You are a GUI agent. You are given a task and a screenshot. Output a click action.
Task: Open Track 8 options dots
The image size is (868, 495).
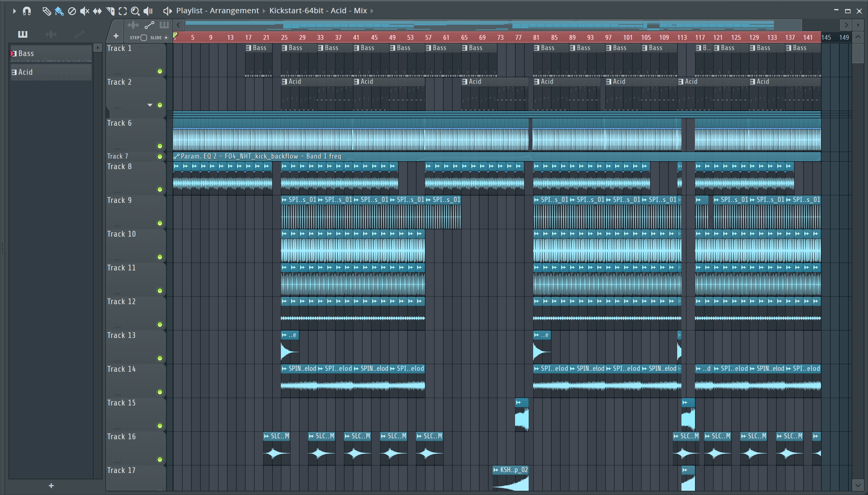[118, 192]
